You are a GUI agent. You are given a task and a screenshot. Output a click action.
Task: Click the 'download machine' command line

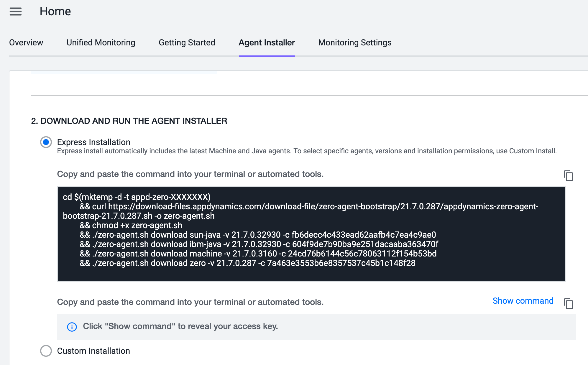click(x=258, y=254)
